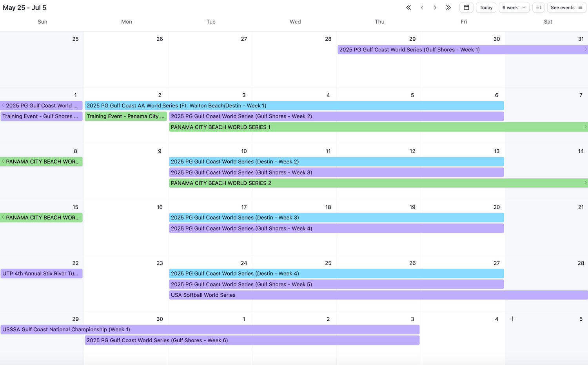Select day 25 in May
Viewport: 588px width, 365px height.
click(75, 39)
